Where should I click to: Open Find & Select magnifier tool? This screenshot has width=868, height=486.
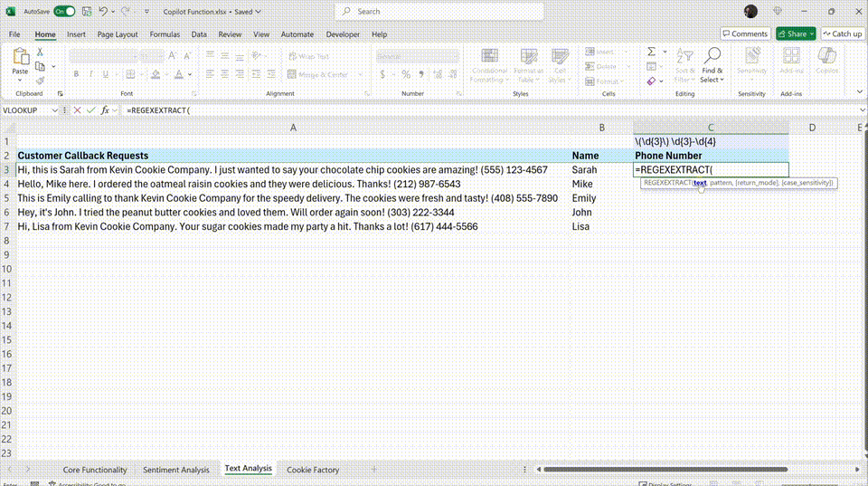click(x=712, y=57)
